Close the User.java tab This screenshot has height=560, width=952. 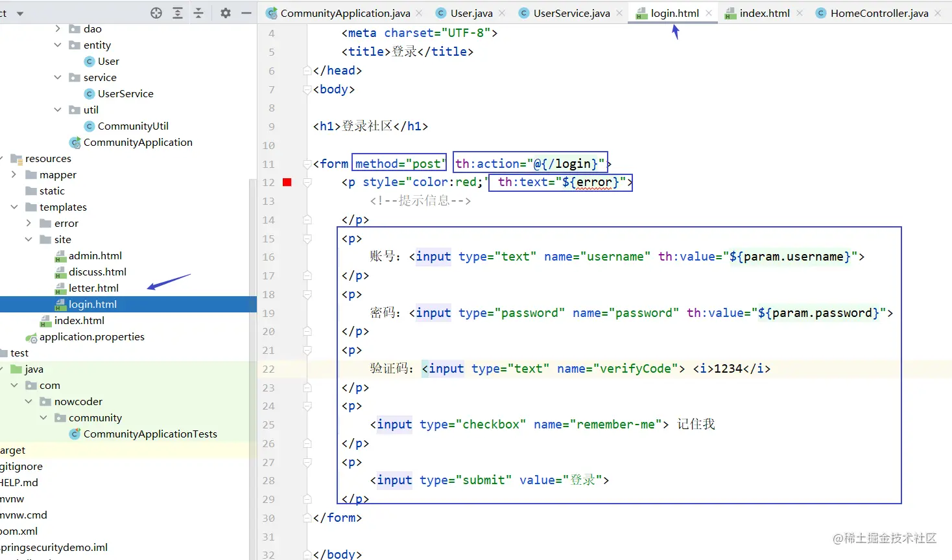502,13
